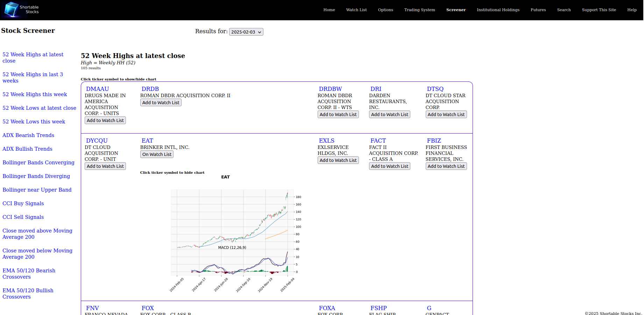Viewport: 644px width, 315px height.
Task: Open 52 Week Lows at latest close
Action: pos(39,108)
